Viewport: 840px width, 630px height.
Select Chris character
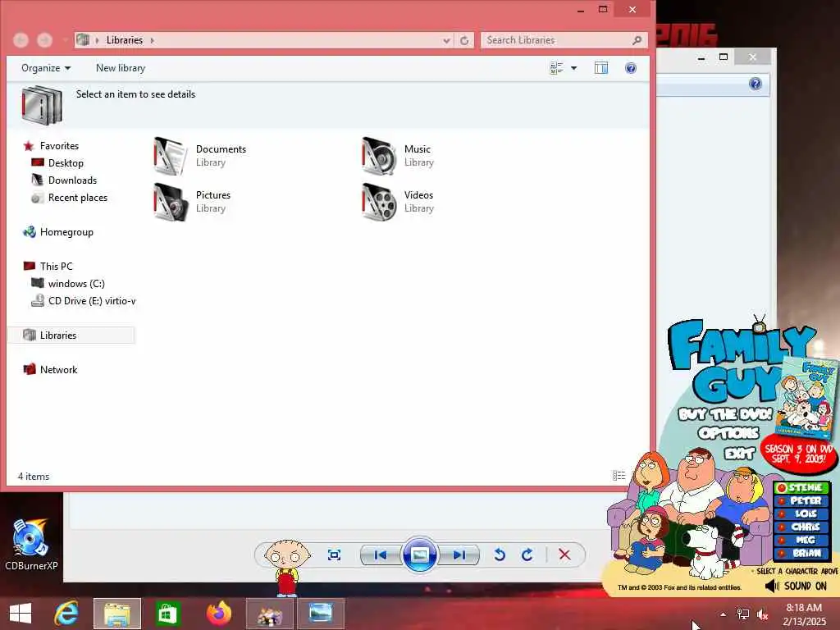click(x=801, y=527)
